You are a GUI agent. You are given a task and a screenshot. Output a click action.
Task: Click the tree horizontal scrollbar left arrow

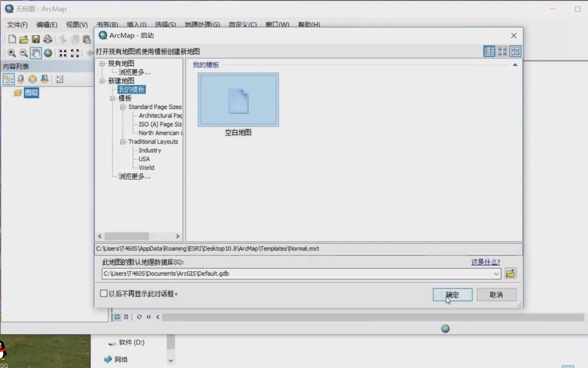point(100,236)
